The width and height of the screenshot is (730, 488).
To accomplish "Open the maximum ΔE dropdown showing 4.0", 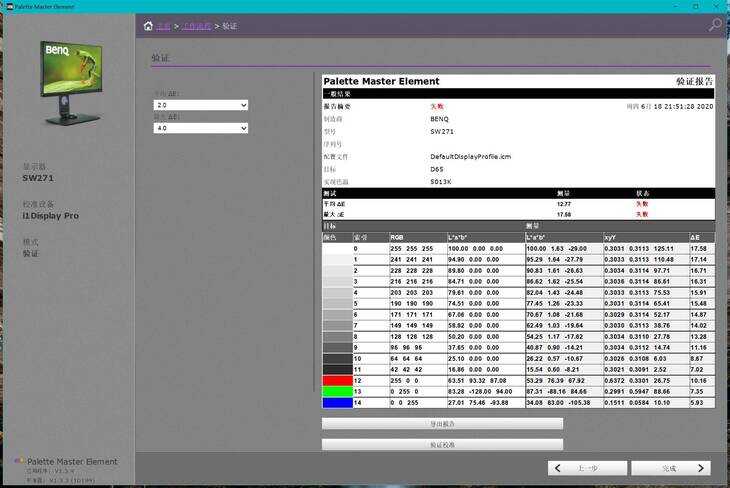I will [201, 128].
